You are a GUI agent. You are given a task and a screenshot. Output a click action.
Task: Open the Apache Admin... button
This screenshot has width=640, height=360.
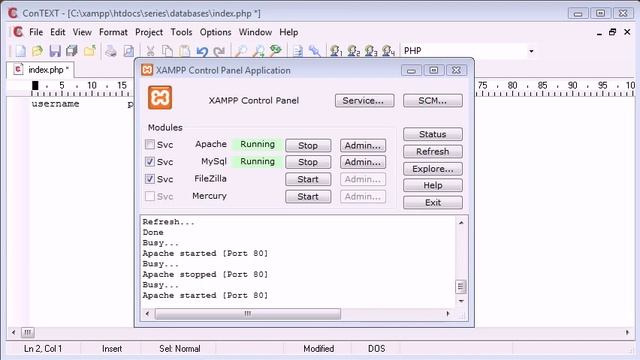click(x=362, y=146)
